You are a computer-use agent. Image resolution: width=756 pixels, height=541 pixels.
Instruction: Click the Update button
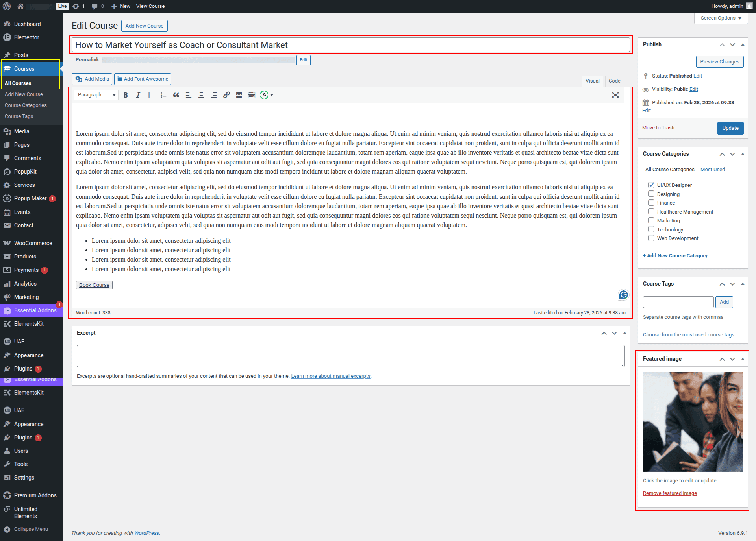[730, 128]
